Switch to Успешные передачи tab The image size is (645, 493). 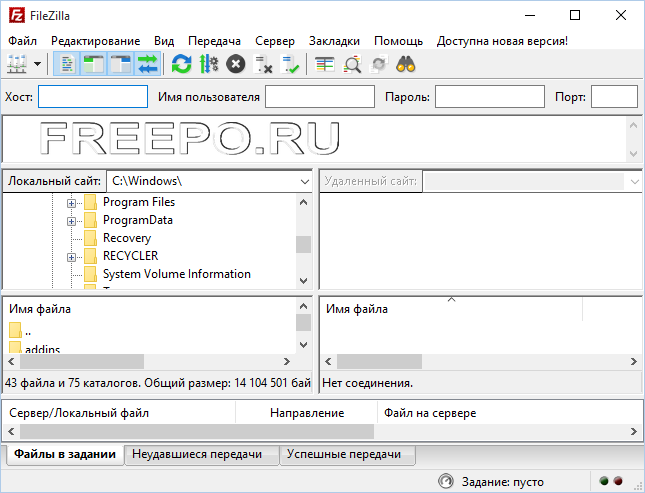(x=347, y=454)
